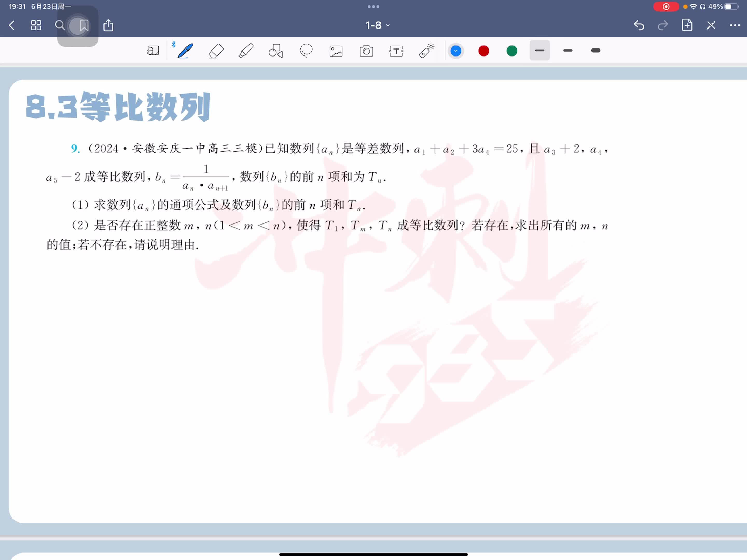Toggle read-only pen mode icon

click(x=711, y=25)
